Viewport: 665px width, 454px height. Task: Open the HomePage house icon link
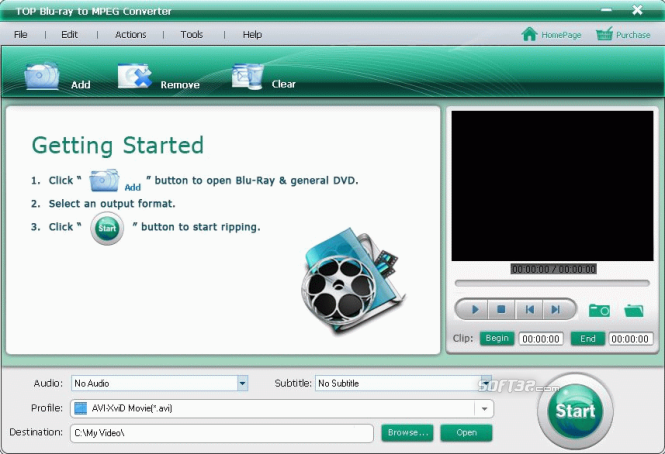(x=529, y=34)
